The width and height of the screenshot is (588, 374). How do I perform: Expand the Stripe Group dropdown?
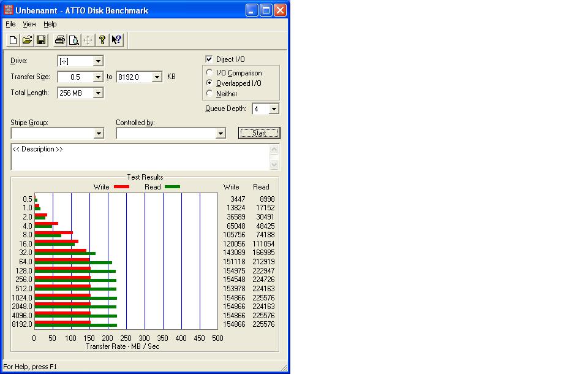(99, 133)
